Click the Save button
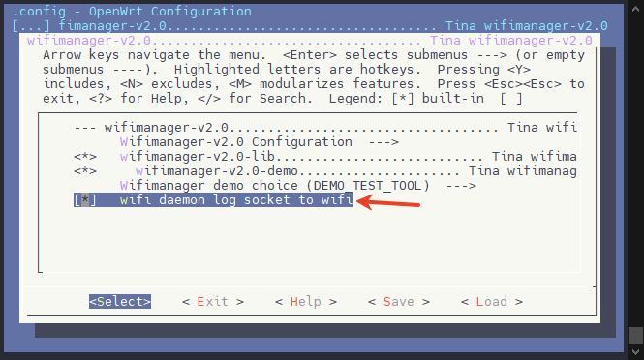This screenshot has height=360, width=644. click(398, 302)
